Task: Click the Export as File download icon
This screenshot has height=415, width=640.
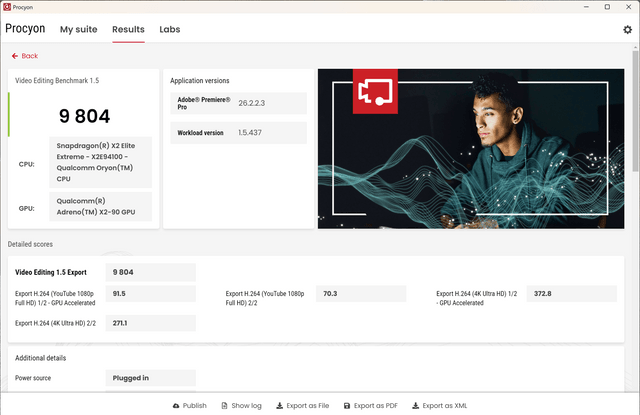Action: click(280, 406)
